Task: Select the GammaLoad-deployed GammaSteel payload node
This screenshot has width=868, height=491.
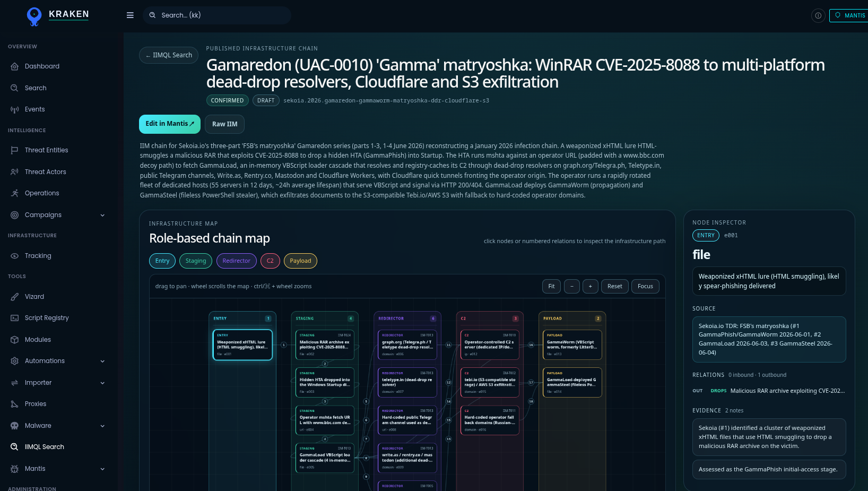Action: [572, 383]
